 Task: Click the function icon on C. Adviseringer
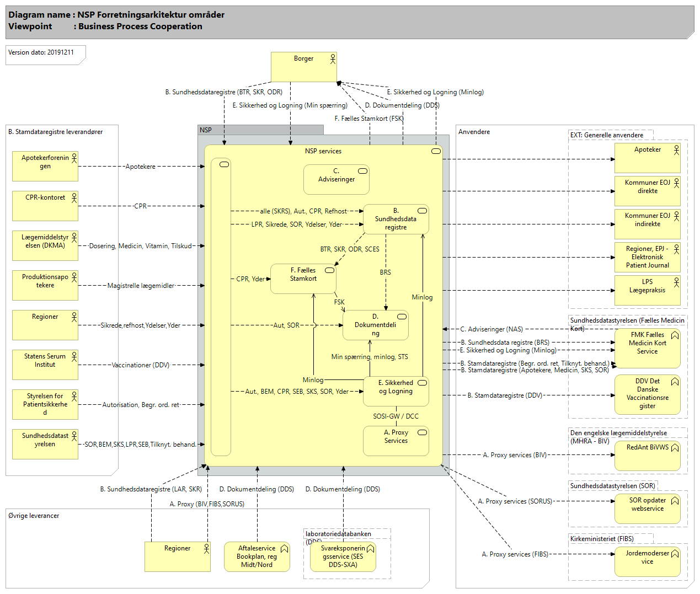(362, 171)
